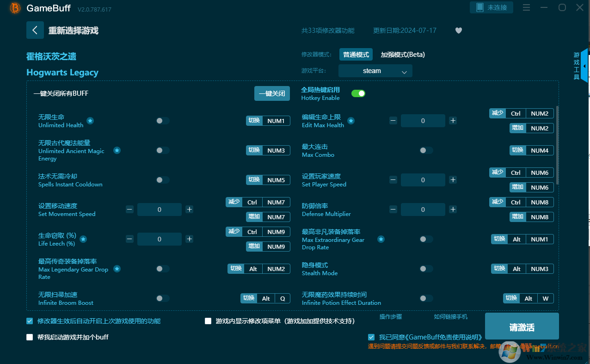Click Set Movement Speed value input field
Screen dimensions: 590x364
[x=160, y=210]
